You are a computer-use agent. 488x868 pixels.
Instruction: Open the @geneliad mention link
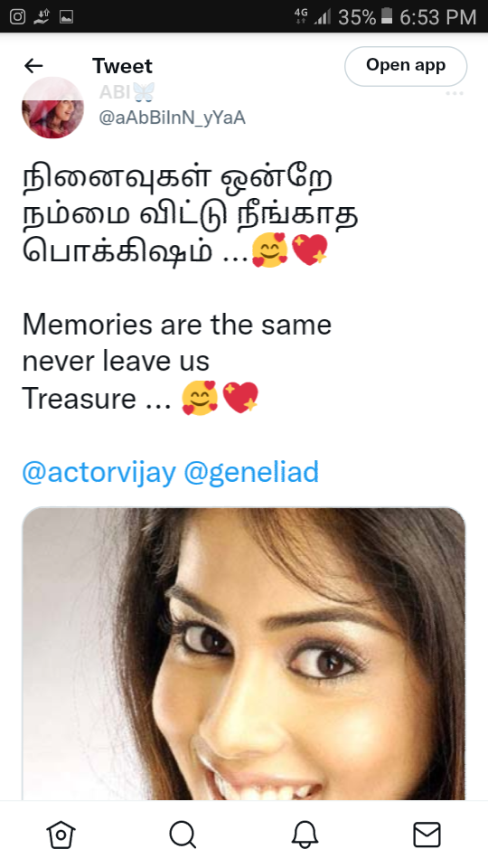251,472
